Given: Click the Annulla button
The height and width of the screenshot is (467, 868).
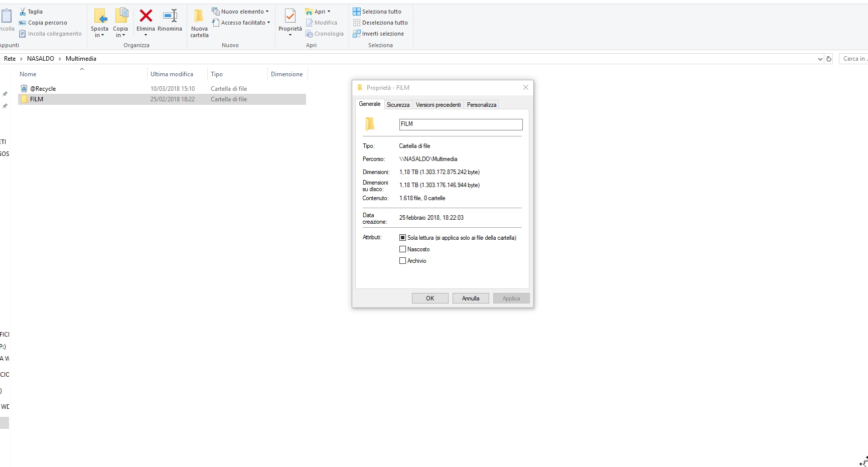Looking at the screenshot, I should click(470, 298).
